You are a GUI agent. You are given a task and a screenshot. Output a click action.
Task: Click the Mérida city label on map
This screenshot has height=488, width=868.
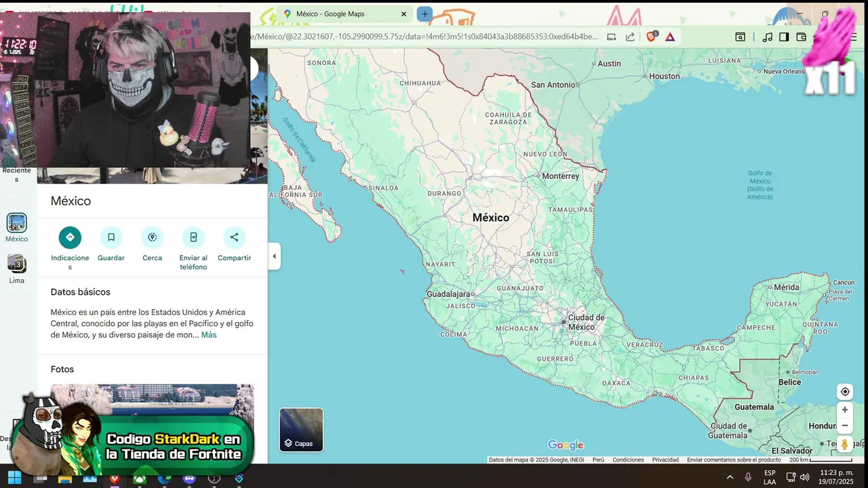tap(787, 287)
